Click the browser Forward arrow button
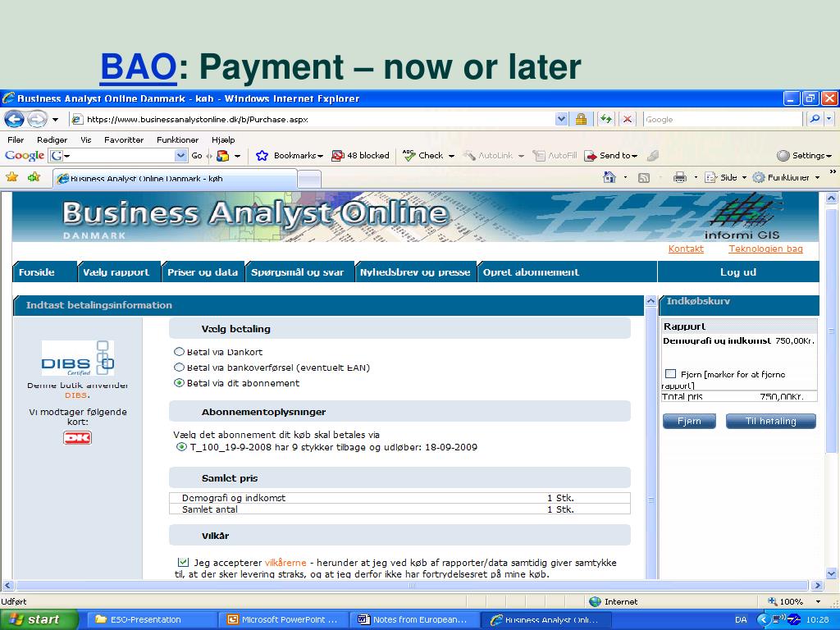840x630 pixels. pos(37,119)
